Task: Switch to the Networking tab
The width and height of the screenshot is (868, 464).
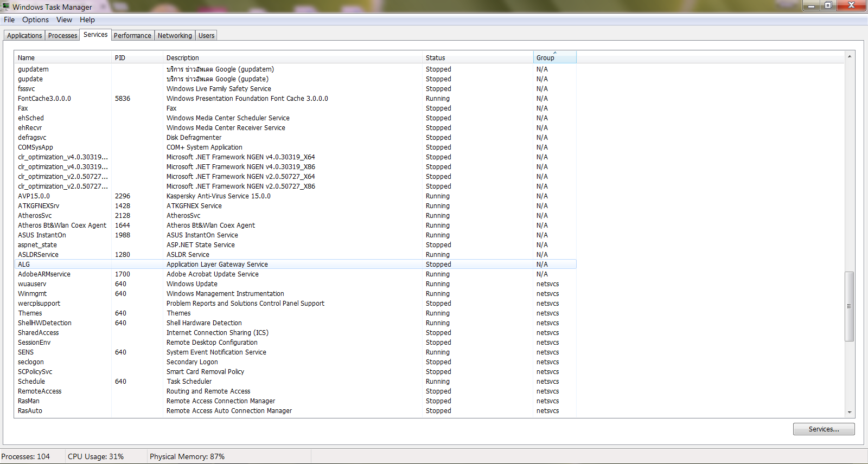Action: coord(175,35)
